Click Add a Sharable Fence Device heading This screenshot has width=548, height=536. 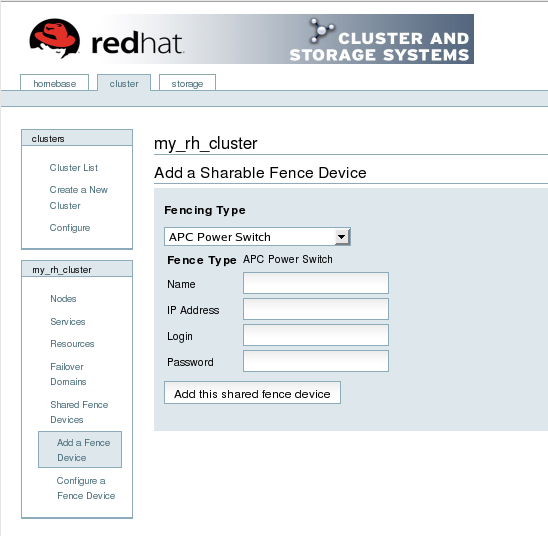tap(260, 173)
